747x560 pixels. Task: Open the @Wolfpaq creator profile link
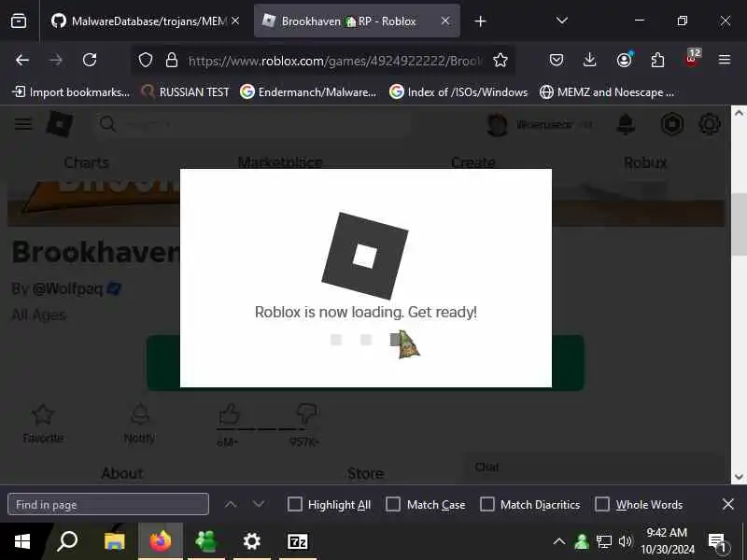pyautogui.click(x=67, y=288)
